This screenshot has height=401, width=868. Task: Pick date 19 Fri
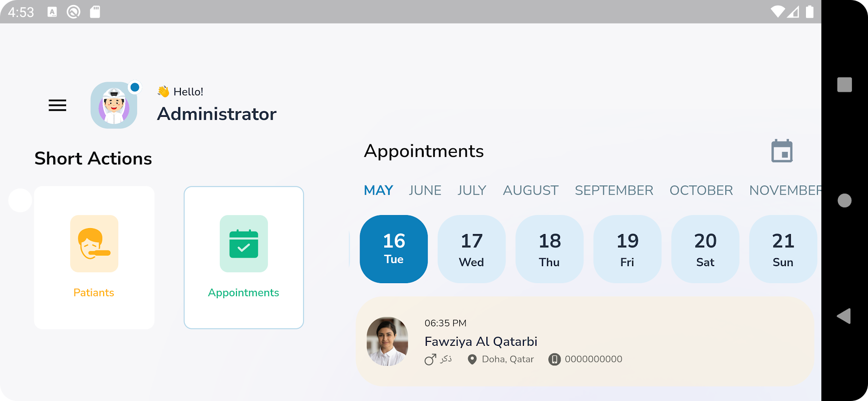pyautogui.click(x=627, y=249)
